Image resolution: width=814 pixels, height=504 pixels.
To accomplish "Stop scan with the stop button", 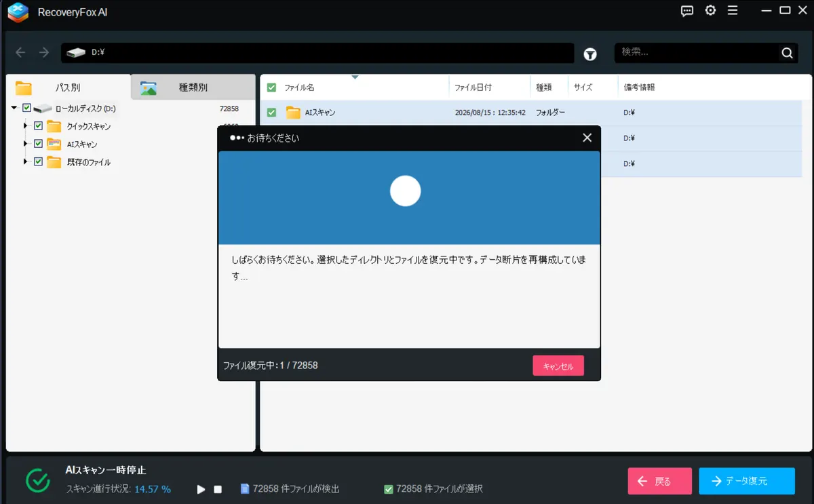I will click(x=218, y=489).
